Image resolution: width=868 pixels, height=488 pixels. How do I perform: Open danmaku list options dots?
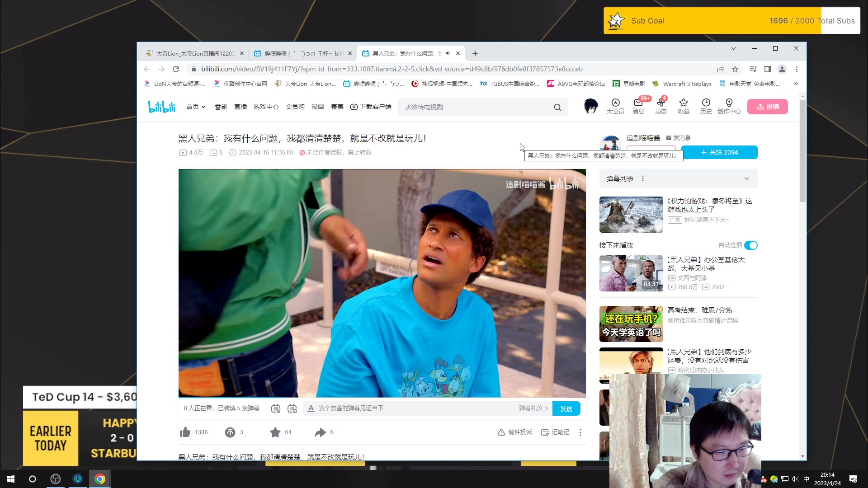click(642, 179)
